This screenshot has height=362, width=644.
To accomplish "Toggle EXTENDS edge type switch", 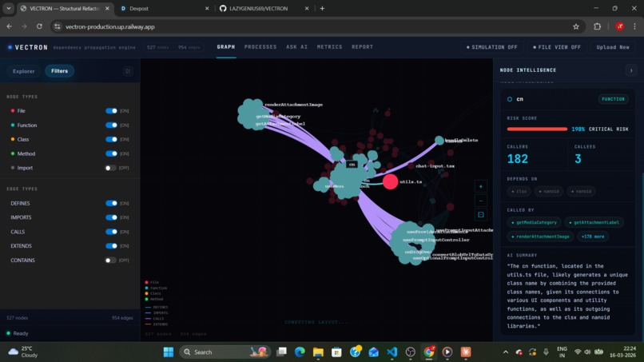I will pos(111,245).
